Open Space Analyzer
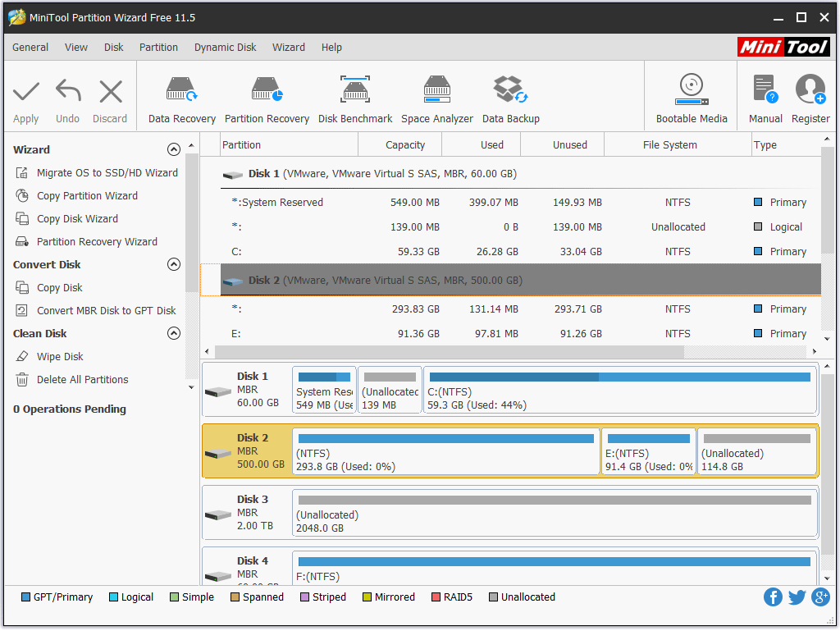The height and width of the screenshot is (631, 840). coord(436,99)
